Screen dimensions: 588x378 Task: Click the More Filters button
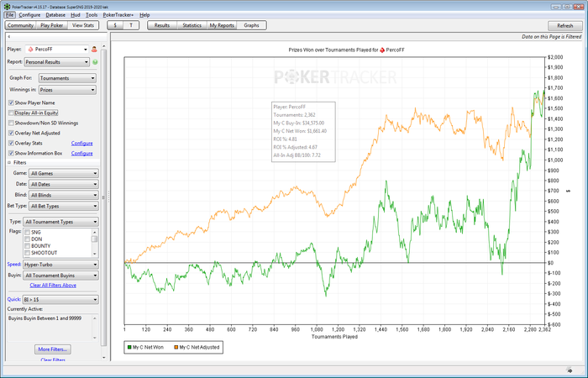[52, 349]
